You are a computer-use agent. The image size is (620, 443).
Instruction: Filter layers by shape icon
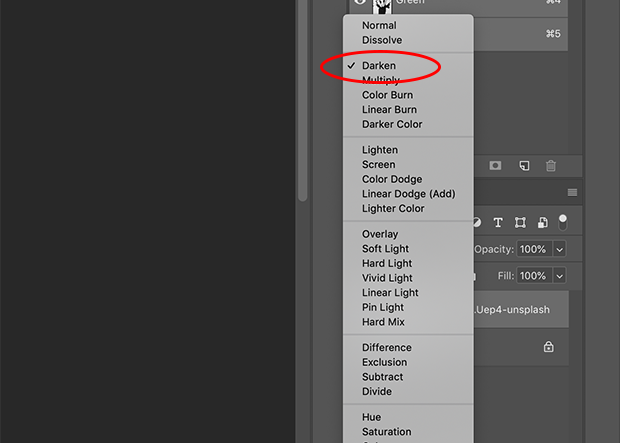point(520,223)
